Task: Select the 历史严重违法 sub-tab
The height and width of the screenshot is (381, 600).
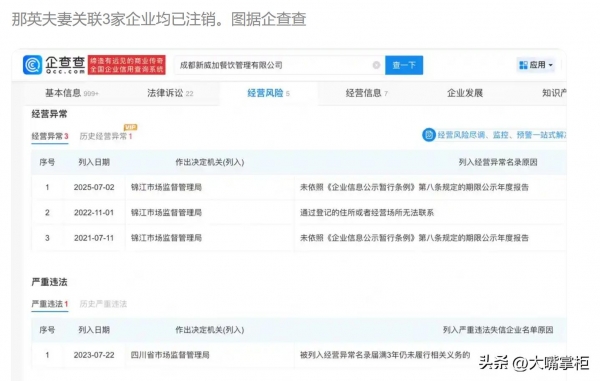Action: (103, 304)
